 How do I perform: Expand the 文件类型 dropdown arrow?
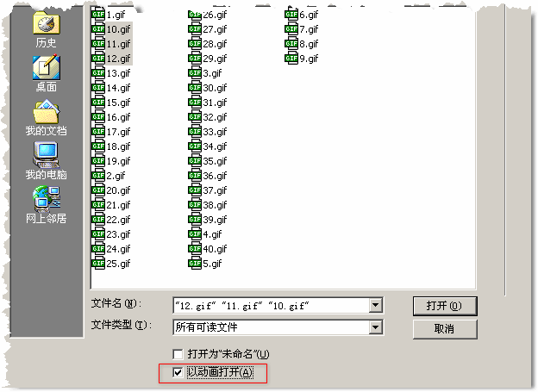[376, 327]
